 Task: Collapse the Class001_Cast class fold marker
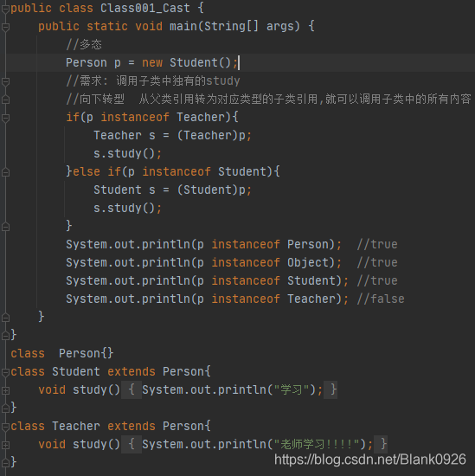click(x=5, y=9)
